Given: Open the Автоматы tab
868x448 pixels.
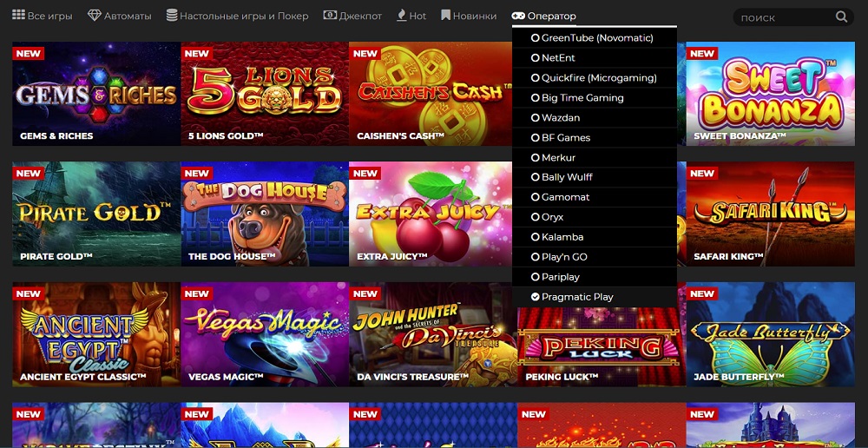Looking at the screenshot, I should pos(120,16).
